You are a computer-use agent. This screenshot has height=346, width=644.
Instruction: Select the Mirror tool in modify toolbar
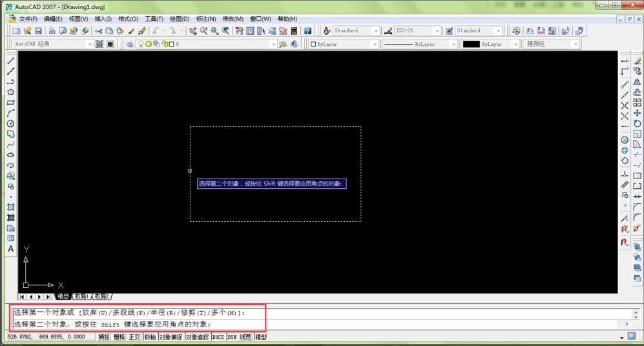click(637, 82)
